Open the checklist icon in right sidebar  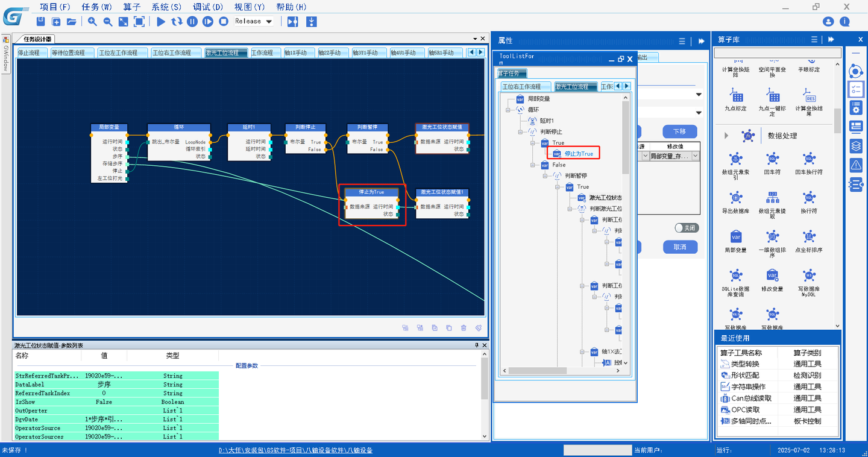tap(856, 90)
